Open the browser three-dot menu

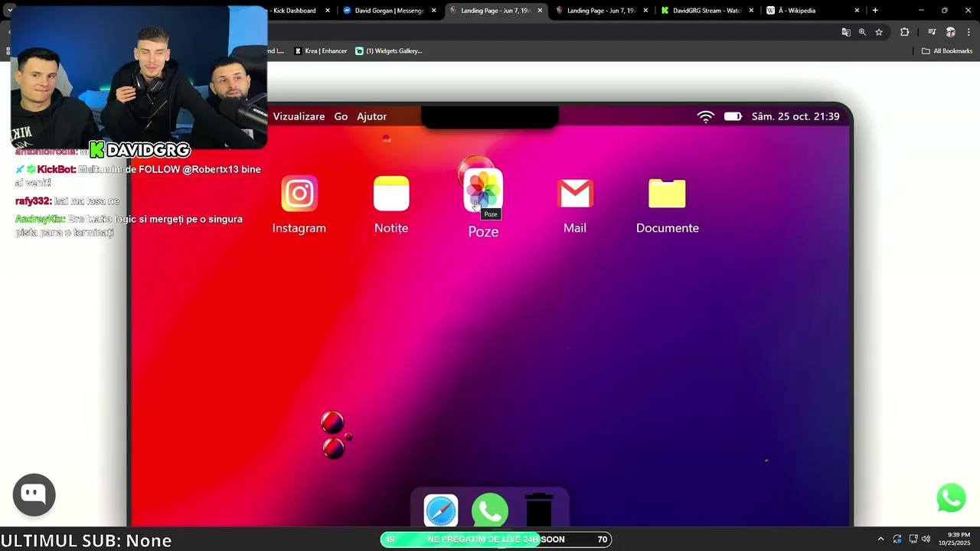pos(969,32)
